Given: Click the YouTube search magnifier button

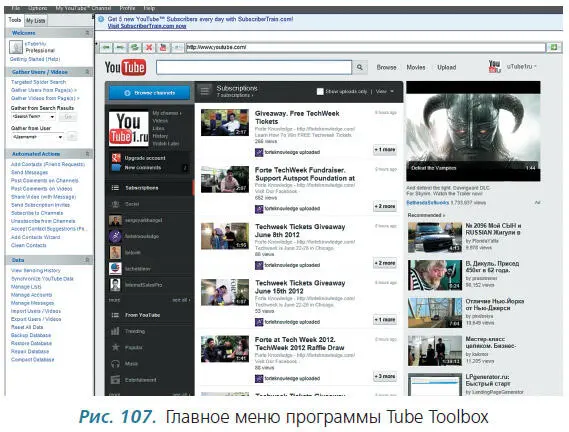Looking at the screenshot, I should [x=360, y=68].
